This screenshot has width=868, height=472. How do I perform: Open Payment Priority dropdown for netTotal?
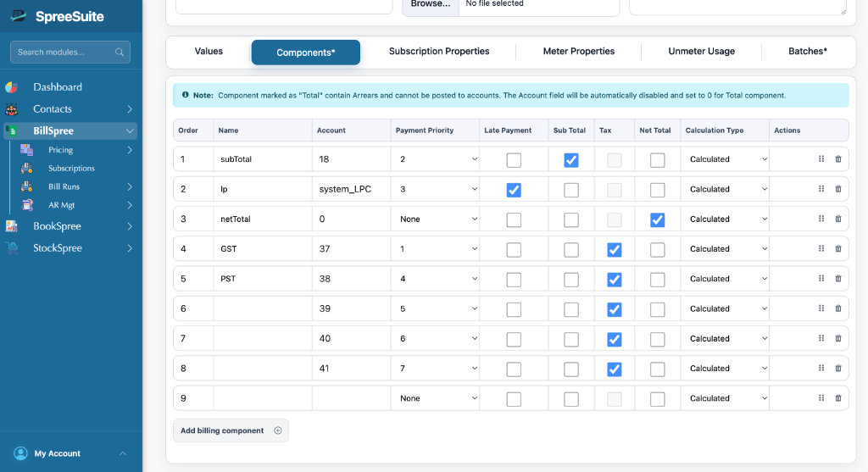[435, 219]
